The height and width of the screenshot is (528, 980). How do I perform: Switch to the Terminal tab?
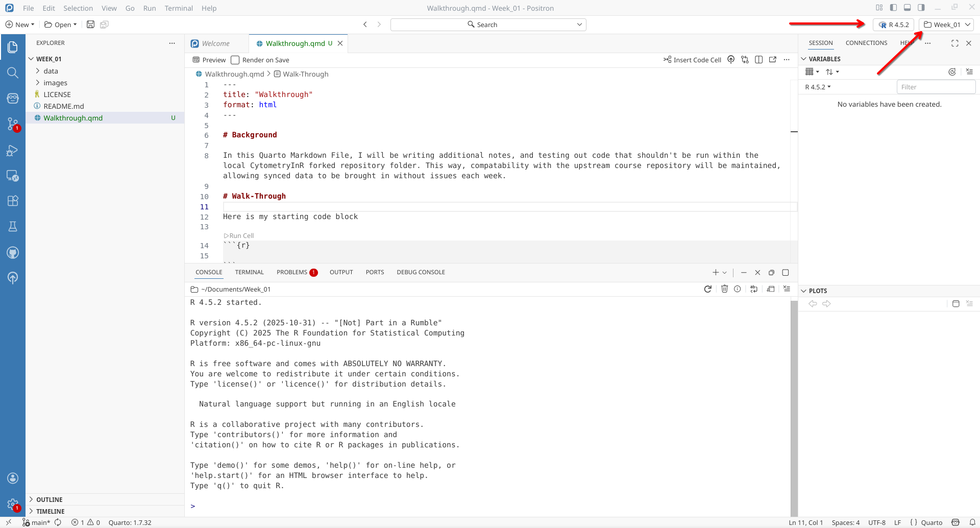[249, 272]
